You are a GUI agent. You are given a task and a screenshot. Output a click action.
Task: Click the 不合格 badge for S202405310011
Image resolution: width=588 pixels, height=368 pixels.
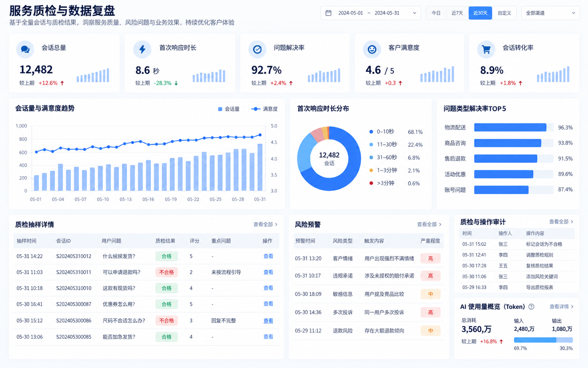166,272
